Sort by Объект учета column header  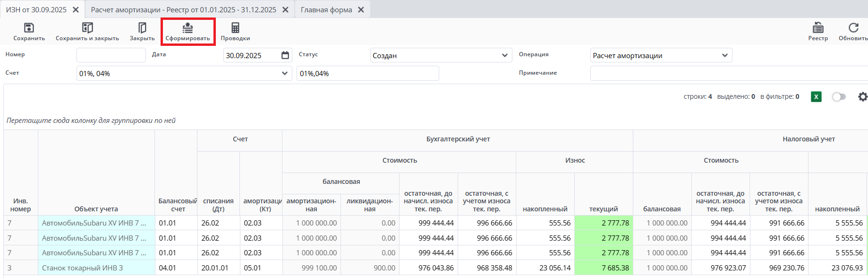pyautogui.click(x=96, y=209)
